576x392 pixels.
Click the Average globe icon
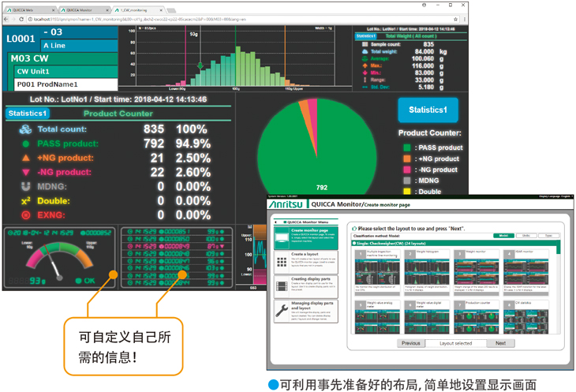coord(365,58)
